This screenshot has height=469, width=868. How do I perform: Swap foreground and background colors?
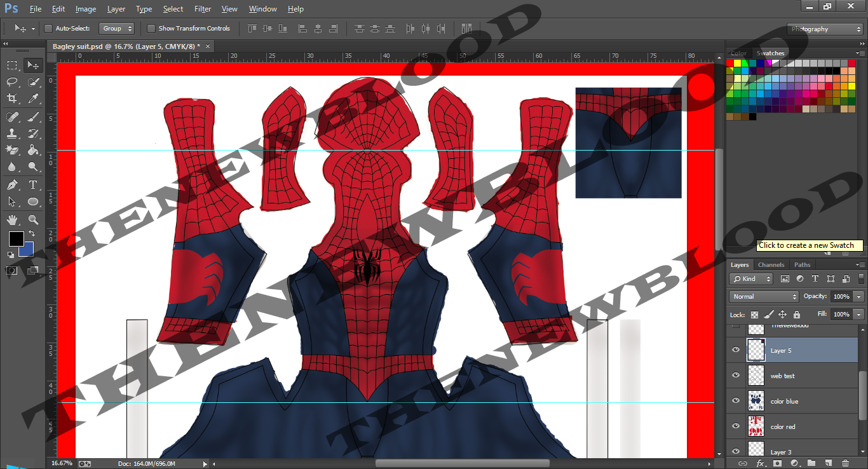(x=32, y=234)
